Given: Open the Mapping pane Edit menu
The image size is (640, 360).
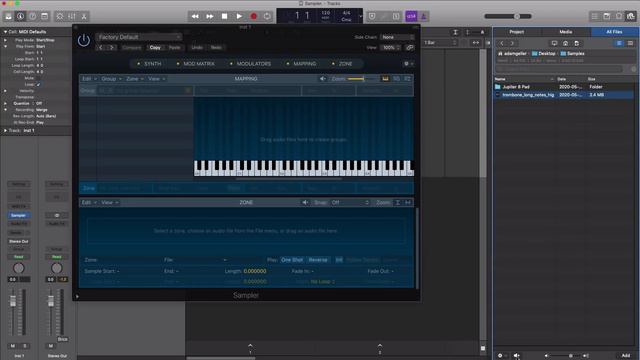Looking at the screenshot, I should tap(89, 79).
